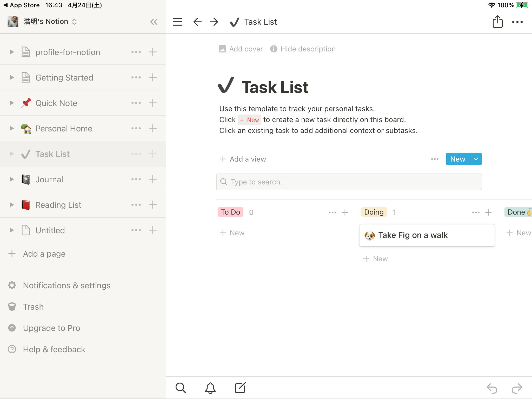Open more options for Getting Started page
Viewport: 532px width, 399px height.
[x=136, y=77]
